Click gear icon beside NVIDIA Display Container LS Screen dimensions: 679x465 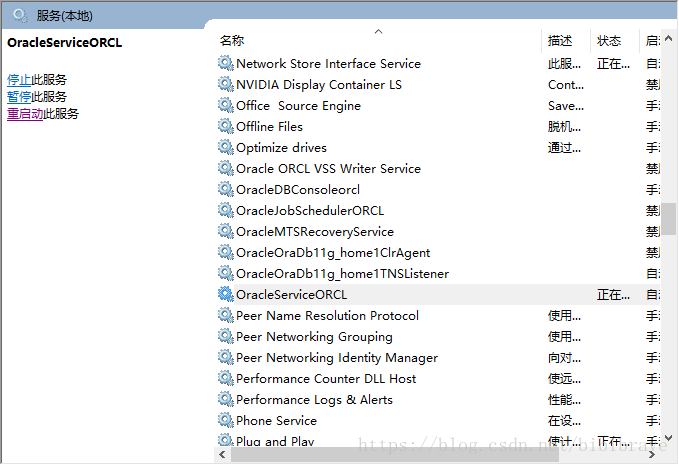(x=226, y=84)
